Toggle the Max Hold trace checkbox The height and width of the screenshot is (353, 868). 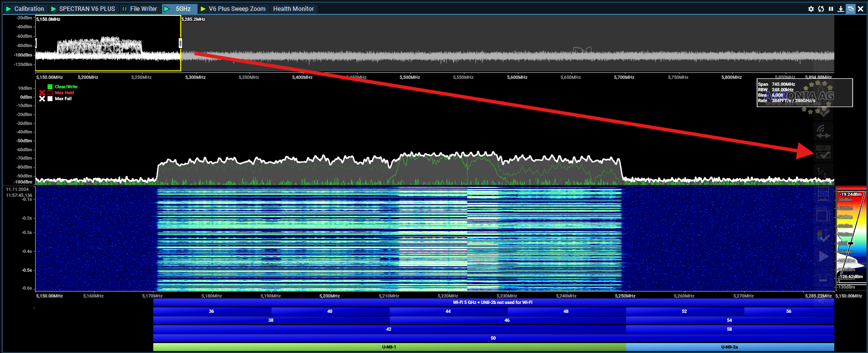[50, 93]
